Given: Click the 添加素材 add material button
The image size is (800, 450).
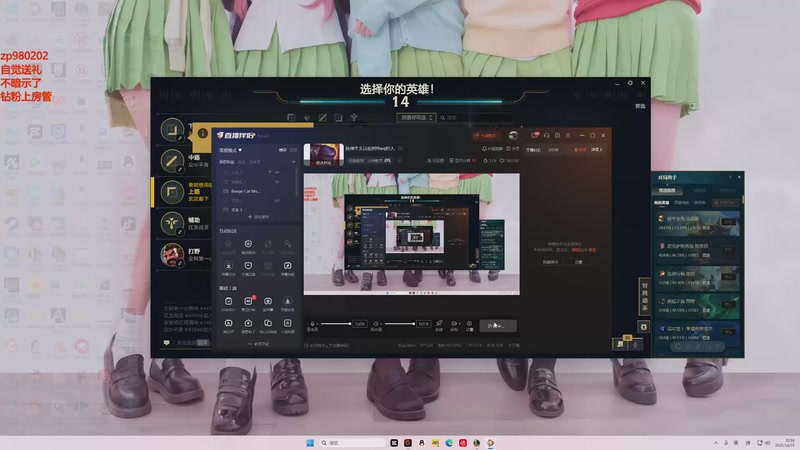Looking at the screenshot, I should click(x=258, y=217).
